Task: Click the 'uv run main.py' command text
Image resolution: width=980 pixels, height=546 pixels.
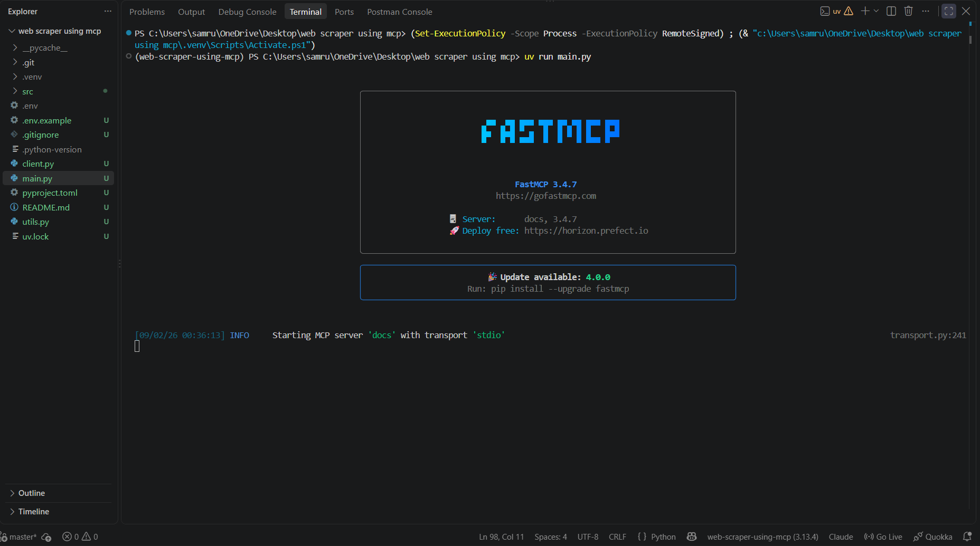Action: [x=558, y=57]
